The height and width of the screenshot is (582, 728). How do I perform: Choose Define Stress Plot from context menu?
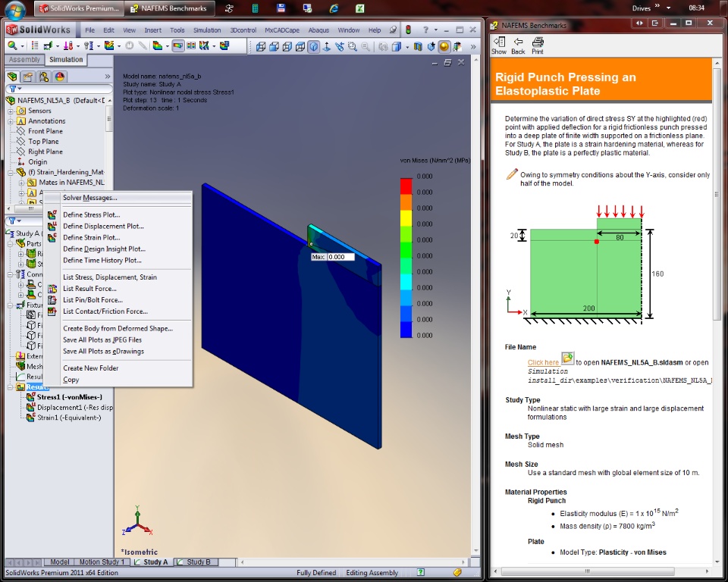(x=118, y=215)
